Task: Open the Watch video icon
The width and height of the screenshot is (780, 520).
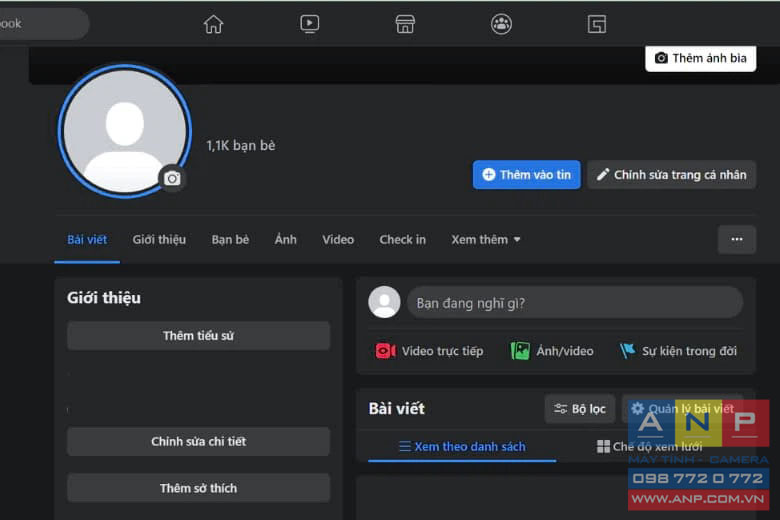Action: [309, 24]
